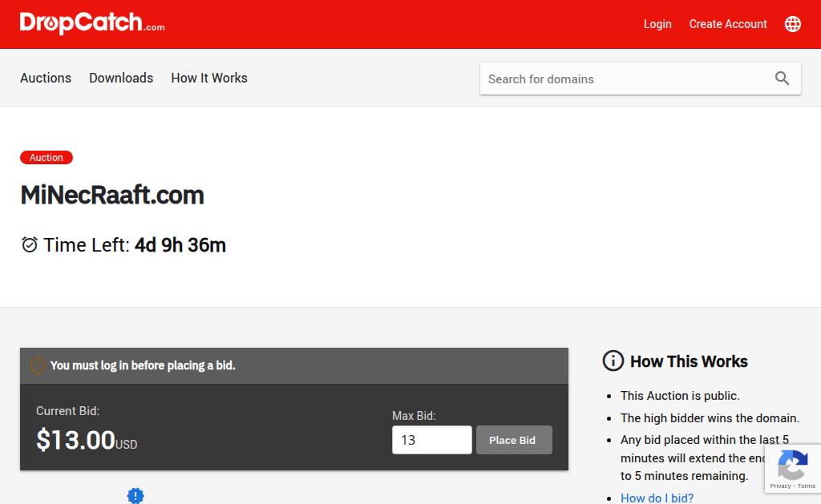Click the Login link
The width and height of the screenshot is (821, 504).
point(657,24)
